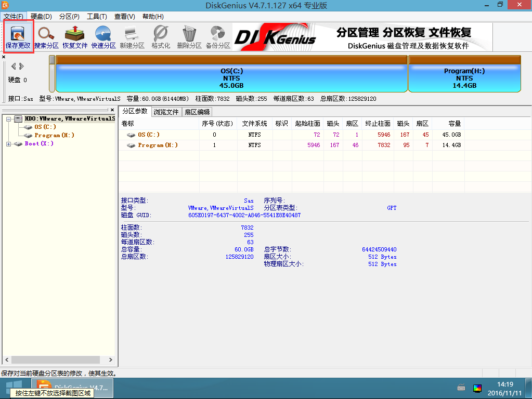
Task: Click the 文件系统 column header
Action: coord(254,124)
